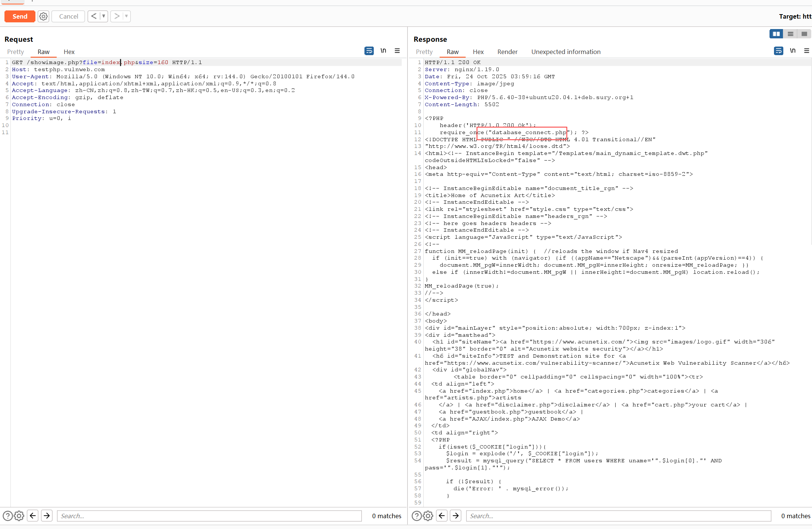Expand the history forward dropdown arrow
The width and height of the screenshot is (812, 529).
pyautogui.click(x=126, y=16)
